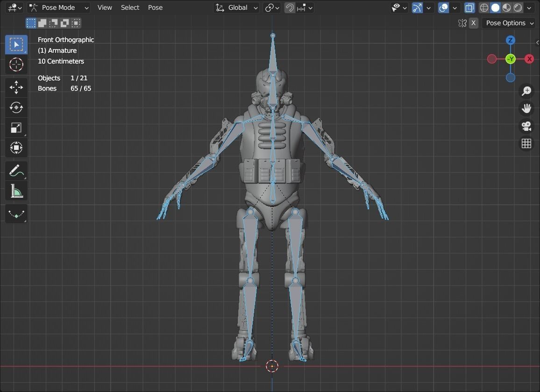The width and height of the screenshot is (540, 392).
Task: Activate the combined Transform tool
Action: click(16, 148)
